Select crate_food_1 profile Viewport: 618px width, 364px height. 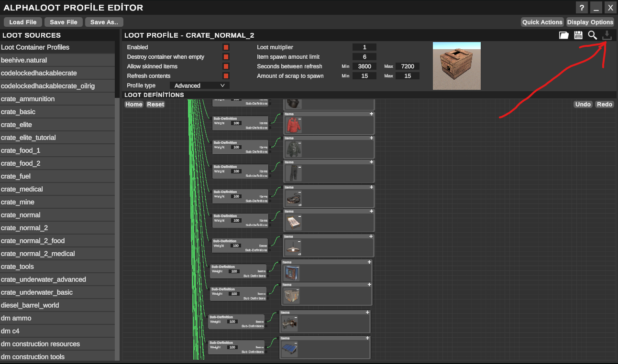tap(57, 150)
